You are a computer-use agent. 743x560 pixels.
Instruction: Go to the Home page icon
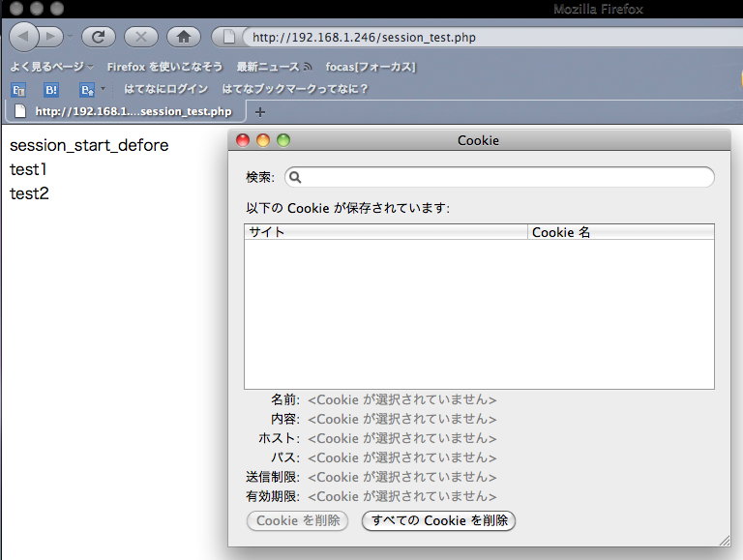pos(184,37)
